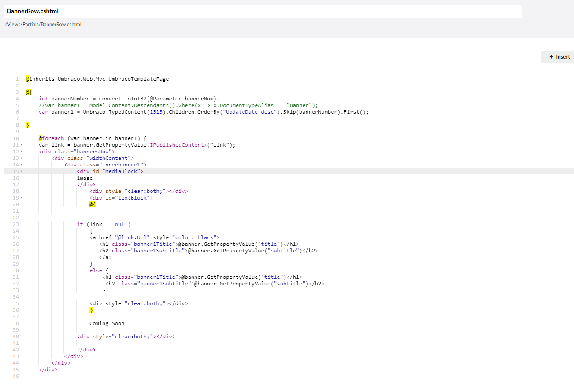This screenshot has height=392, width=574.
Task: Click the word image on line 16
Action: point(85,178)
